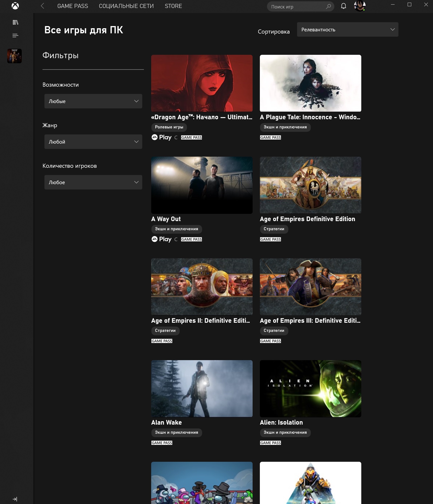This screenshot has width=433, height=504.
Task: Click Age of Empires III: Definitive title
Action: pyautogui.click(x=310, y=321)
